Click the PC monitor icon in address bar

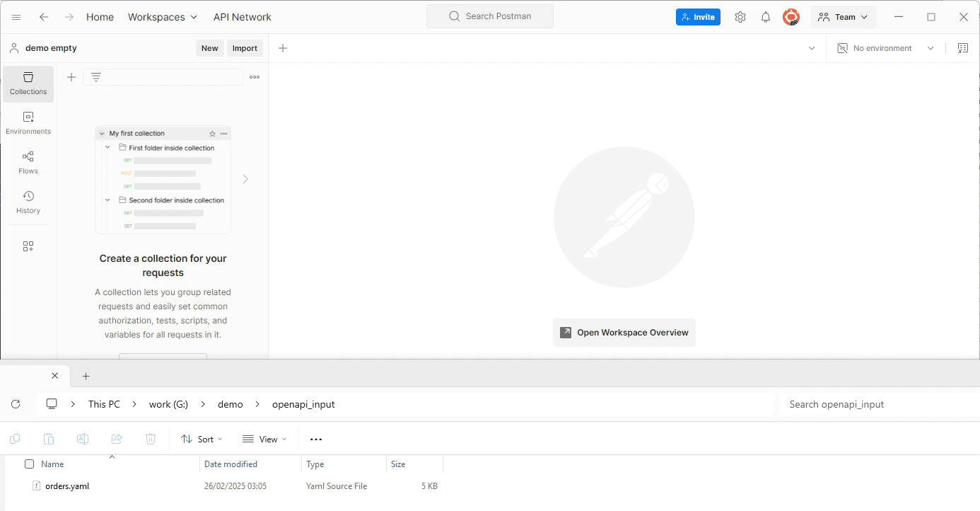point(52,404)
